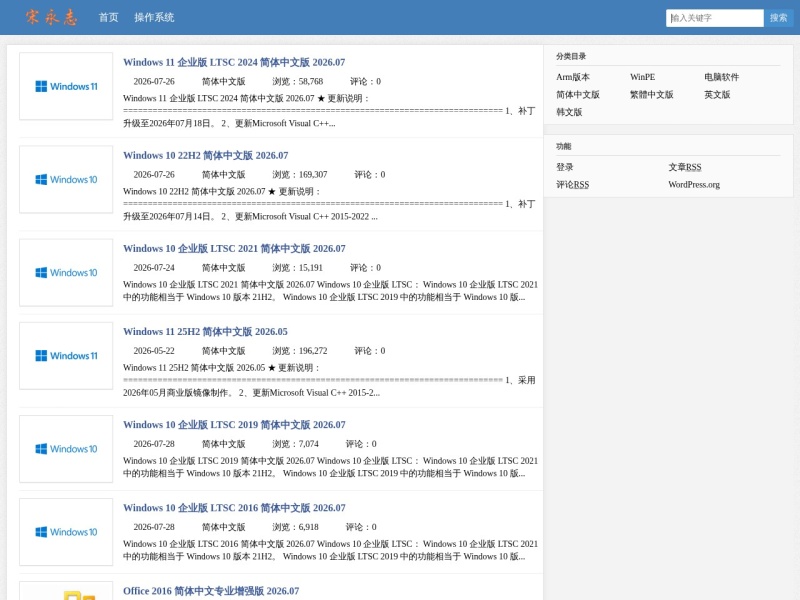Screen dimensions: 800x600
Task: Select 英文版 category
Action: click(x=717, y=94)
